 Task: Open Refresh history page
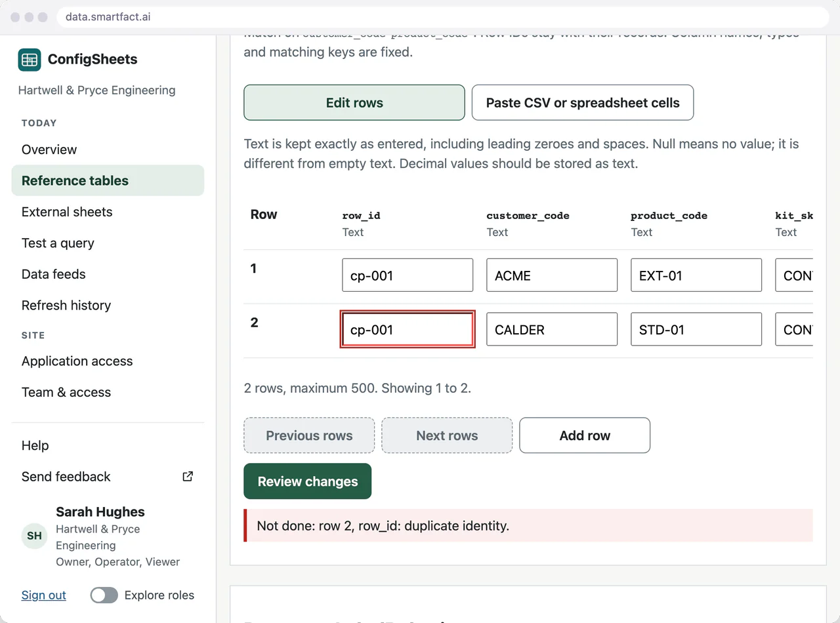tap(108, 306)
